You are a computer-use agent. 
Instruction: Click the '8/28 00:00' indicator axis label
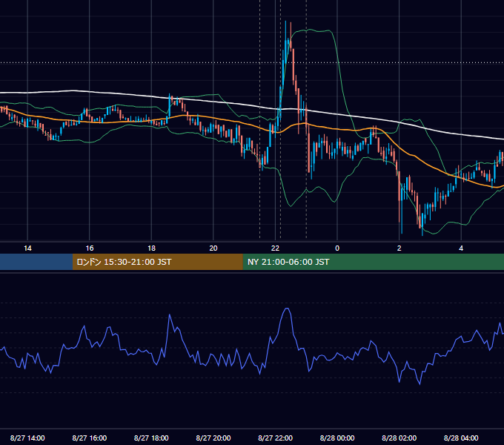click(x=337, y=438)
